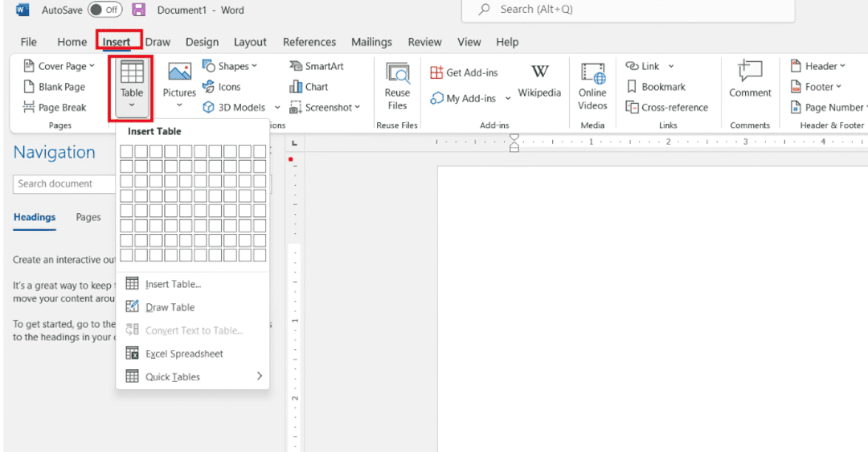Expand the Shapes dropdown arrow
Viewport: 868px width, 452px height.
[254, 66]
